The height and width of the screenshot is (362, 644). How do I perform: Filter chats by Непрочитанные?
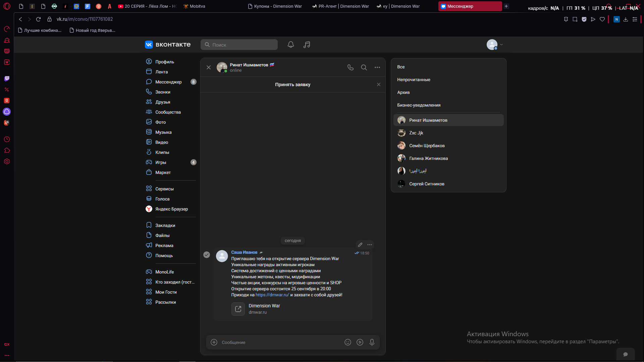[x=448, y=80]
